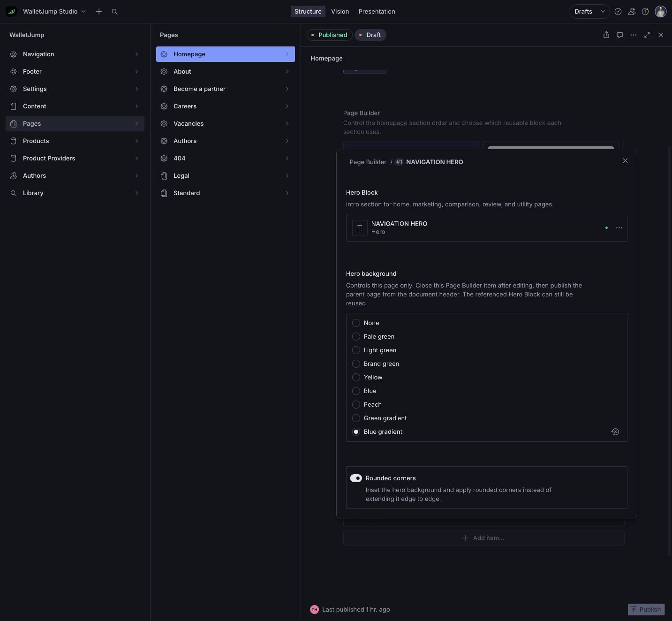Viewport: 672px width, 621px height.
Task: Click the Content document icon in sidebar
Action: pos(14,106)
